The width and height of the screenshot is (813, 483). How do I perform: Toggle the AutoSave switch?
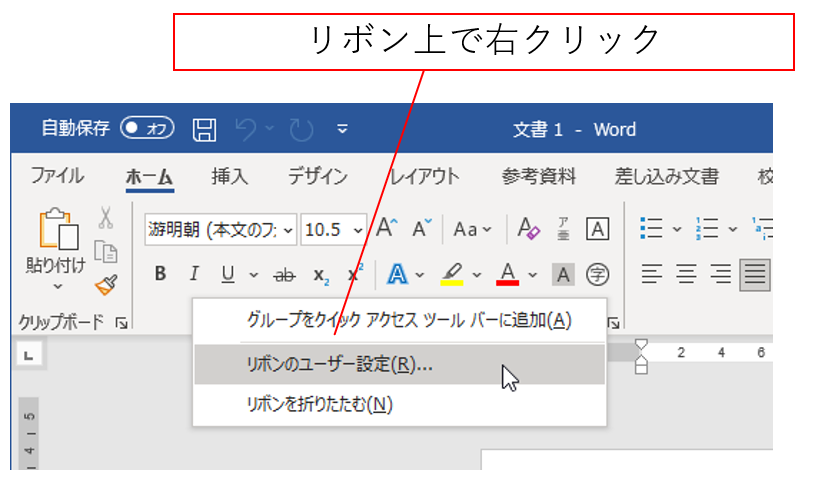coord(147,129)
